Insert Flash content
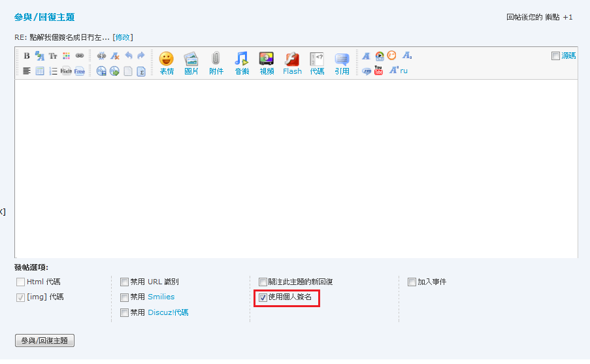The image size is (590, 364). pos(292,63)
